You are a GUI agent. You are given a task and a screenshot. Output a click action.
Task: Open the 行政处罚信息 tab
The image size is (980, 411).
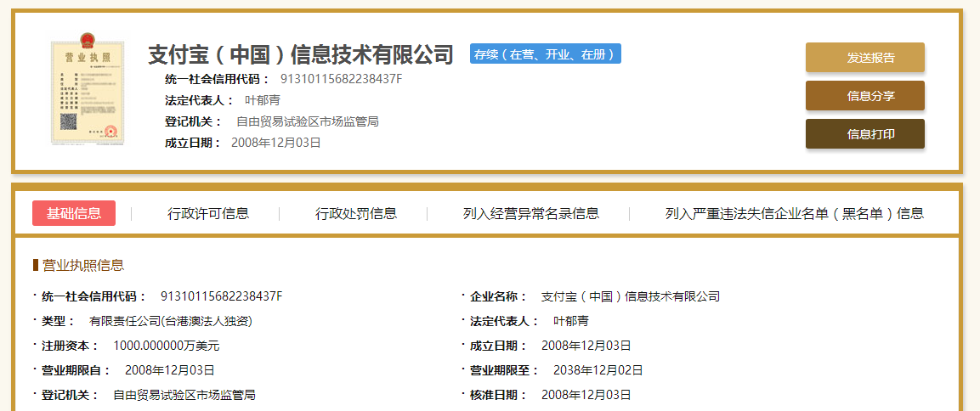tap(356, 214)
